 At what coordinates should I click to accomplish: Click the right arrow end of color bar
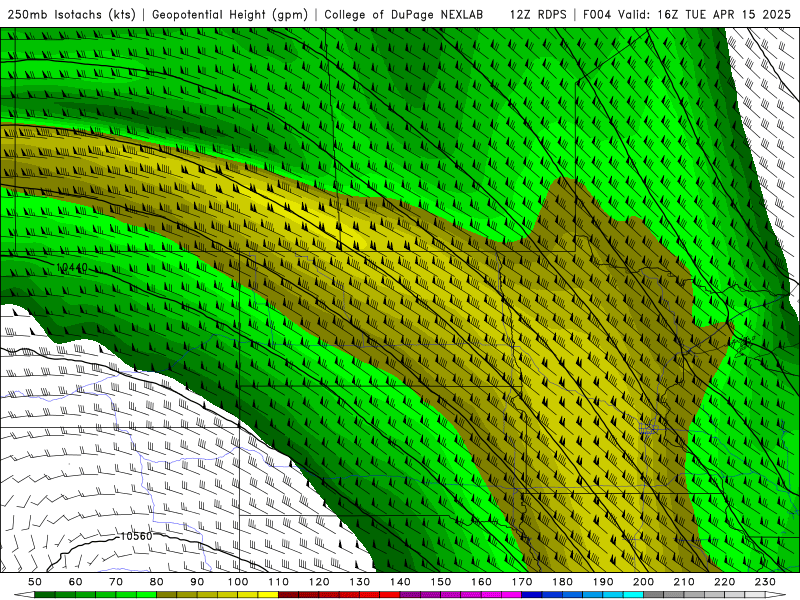(776, 595)
